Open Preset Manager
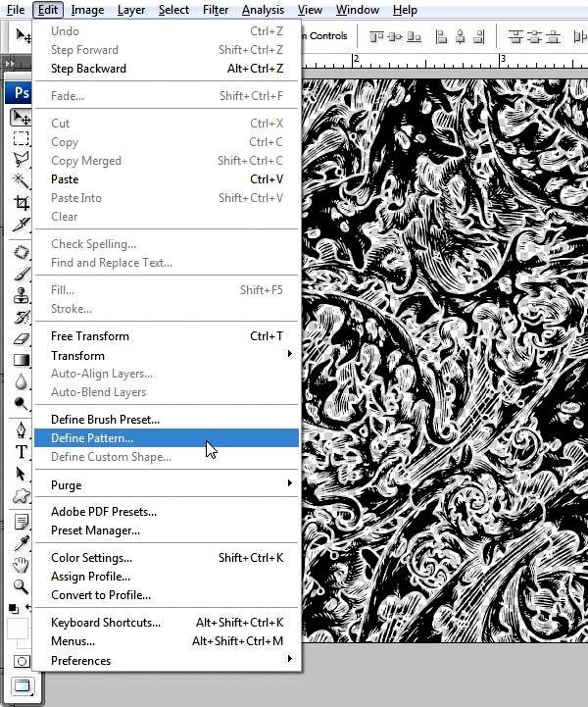 point(167,530)
